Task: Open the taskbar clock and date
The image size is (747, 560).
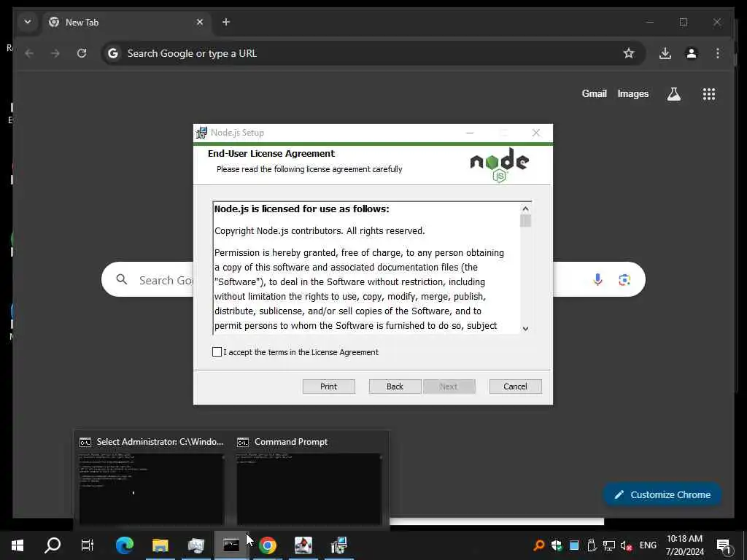Action: coord(684,545)
